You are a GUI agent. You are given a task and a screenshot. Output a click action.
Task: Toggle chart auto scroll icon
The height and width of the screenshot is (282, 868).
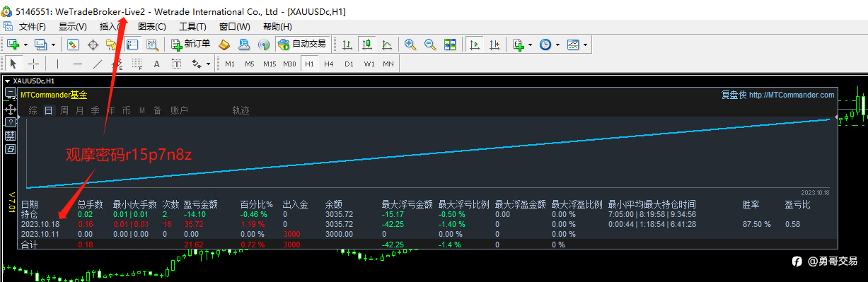(475, 44)
